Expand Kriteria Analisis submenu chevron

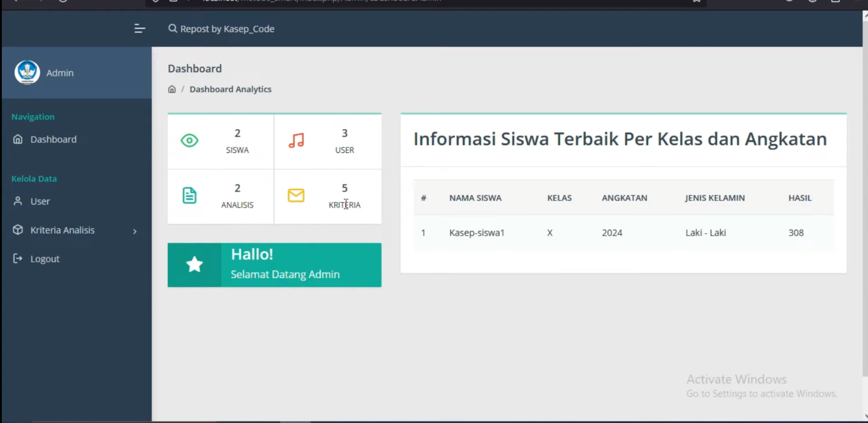point(135,231)
